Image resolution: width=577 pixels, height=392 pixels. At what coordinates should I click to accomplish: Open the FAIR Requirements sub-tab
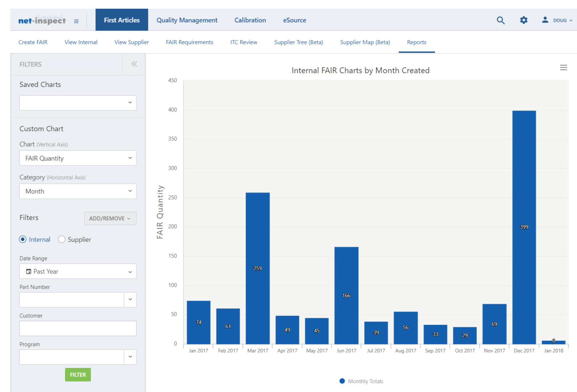190,42
